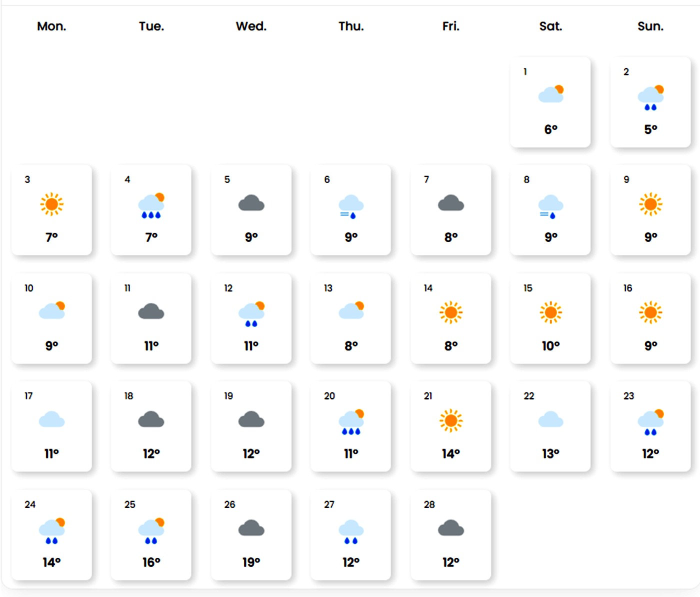Select the windy rain icon on day 6

pyautogui.click(x=350, y=206)
